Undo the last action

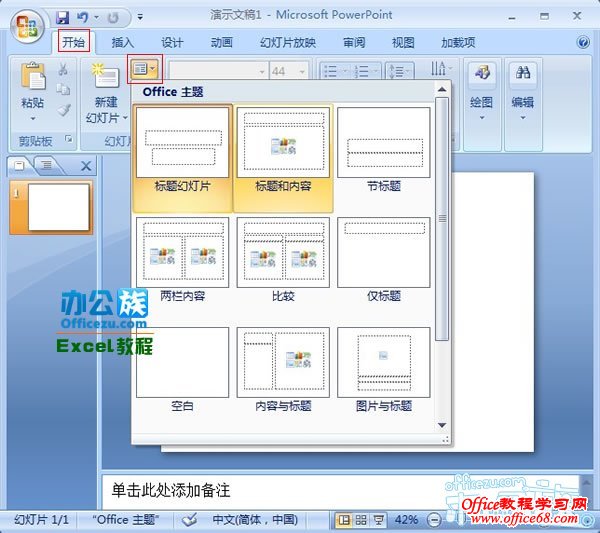pyautogui.click(x=83, y=17)
